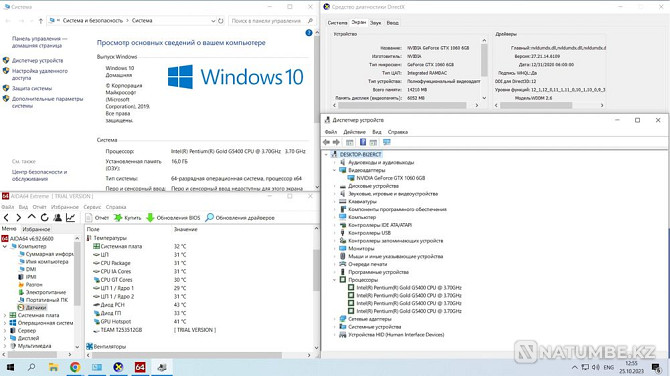Collapse Видеоадаптеры node in Device Manager

[335, 170]
